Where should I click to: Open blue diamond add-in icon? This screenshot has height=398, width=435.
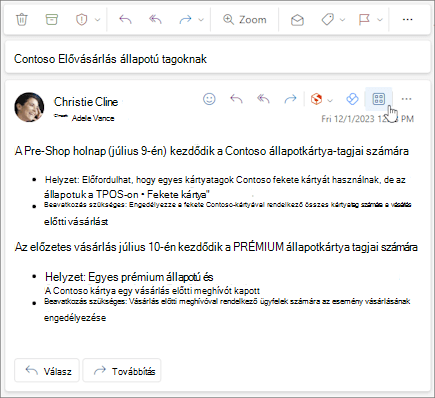click(352, 99)
